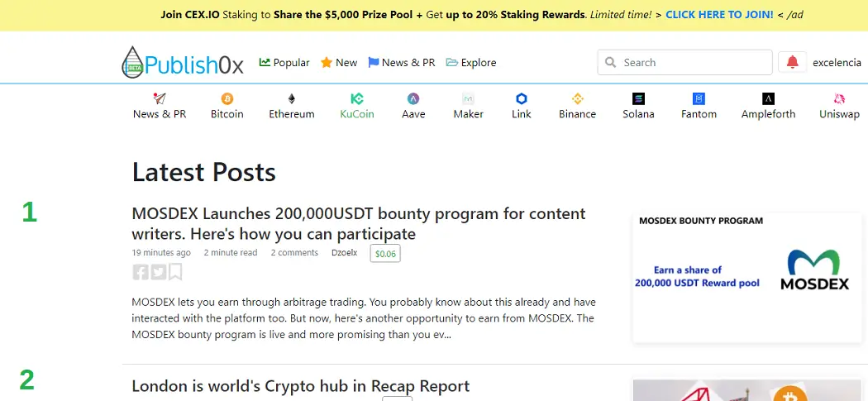868x401 pixels.
Task: Open the notification bell
Action: pyautogui.click(x=792, y=62)
